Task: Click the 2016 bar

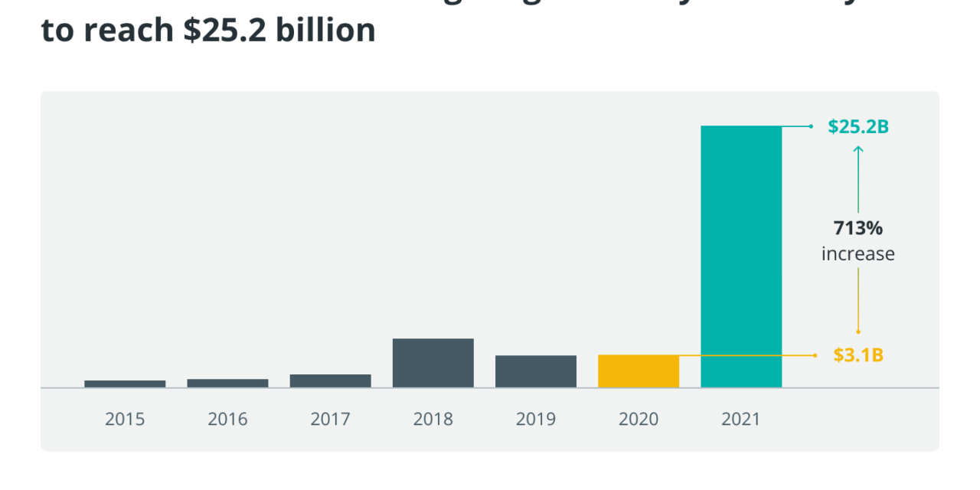Action: point(227,382)
